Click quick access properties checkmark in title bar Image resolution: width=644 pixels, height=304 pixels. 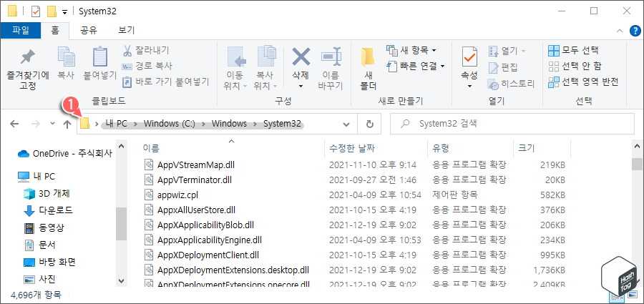point(36,11)
